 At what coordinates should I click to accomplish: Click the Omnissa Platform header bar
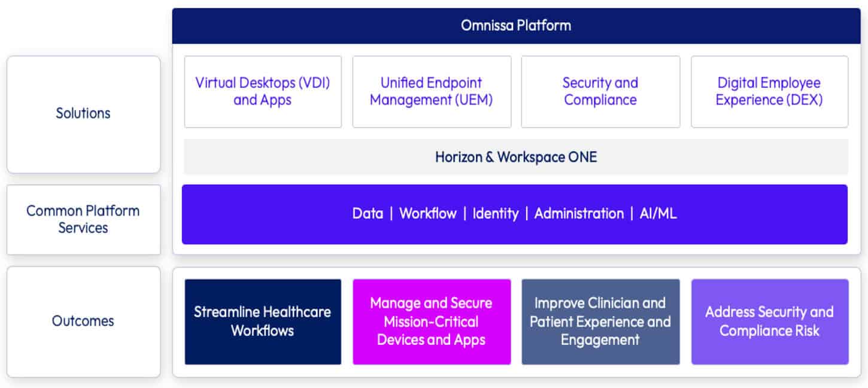click(x=515, y=26)
